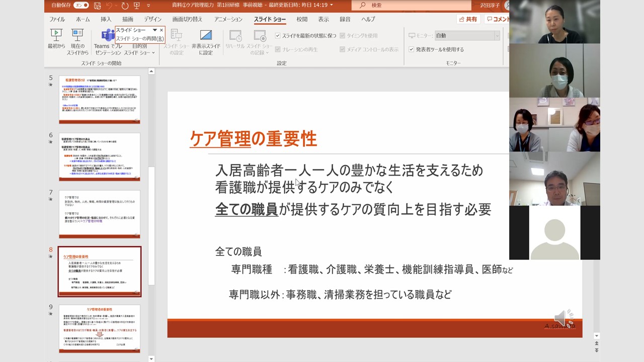Click main editor scroll down arrow
The width and height of the screenshot is (644, 362).
[x=597, y=336]
